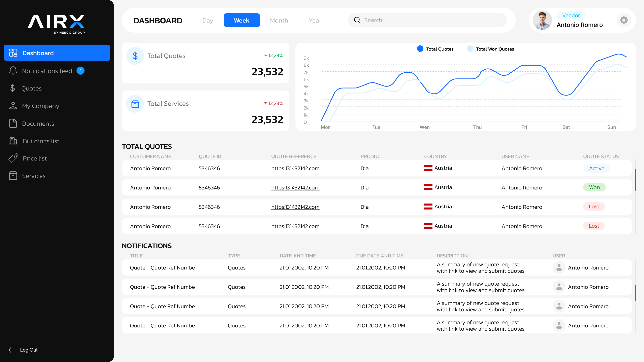Click the Total Quotes table scrollbar
The width and height of the screenshot is (644, 362).
(x=635, y=180)
